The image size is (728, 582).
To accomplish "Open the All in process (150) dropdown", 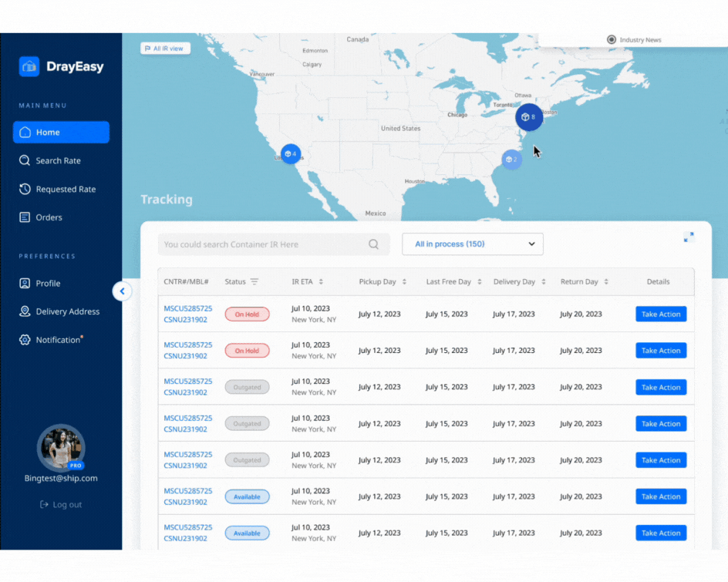I will 473,244.
